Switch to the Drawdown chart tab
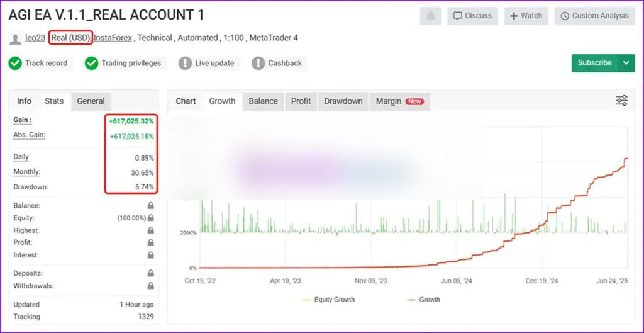 (343, 101)
